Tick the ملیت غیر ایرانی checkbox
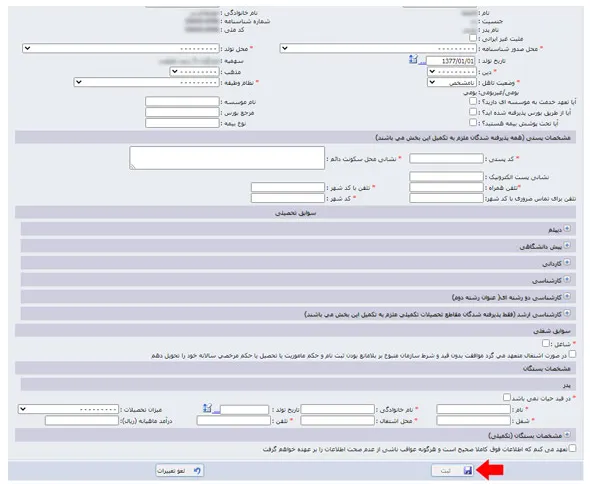Image resolution: width=590 pixels, height=484 pixels. click(473, 38)
